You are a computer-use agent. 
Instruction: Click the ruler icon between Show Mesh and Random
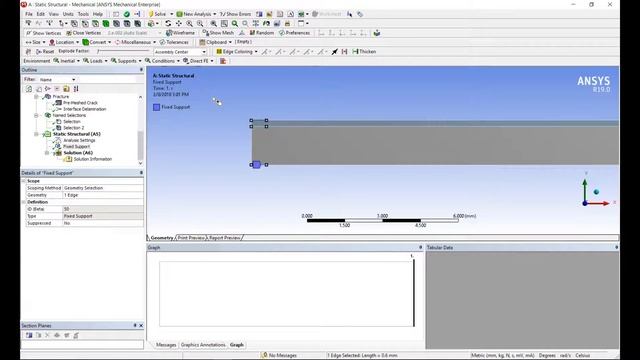242,33
